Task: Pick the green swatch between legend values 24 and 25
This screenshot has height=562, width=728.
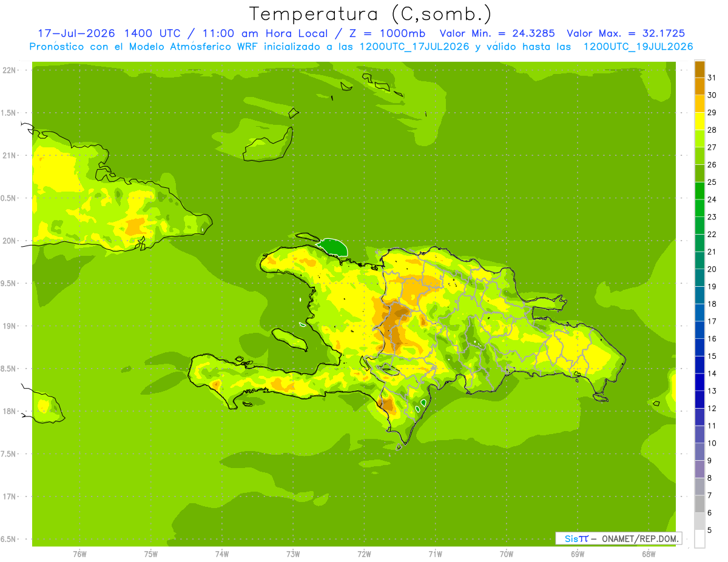Action: pos(699,191)
